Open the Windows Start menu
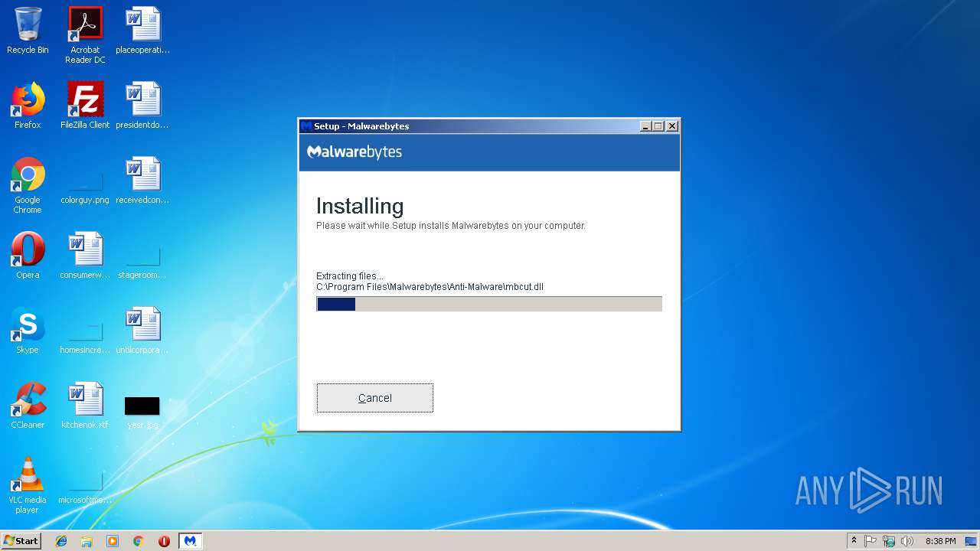 click(21, 541)
